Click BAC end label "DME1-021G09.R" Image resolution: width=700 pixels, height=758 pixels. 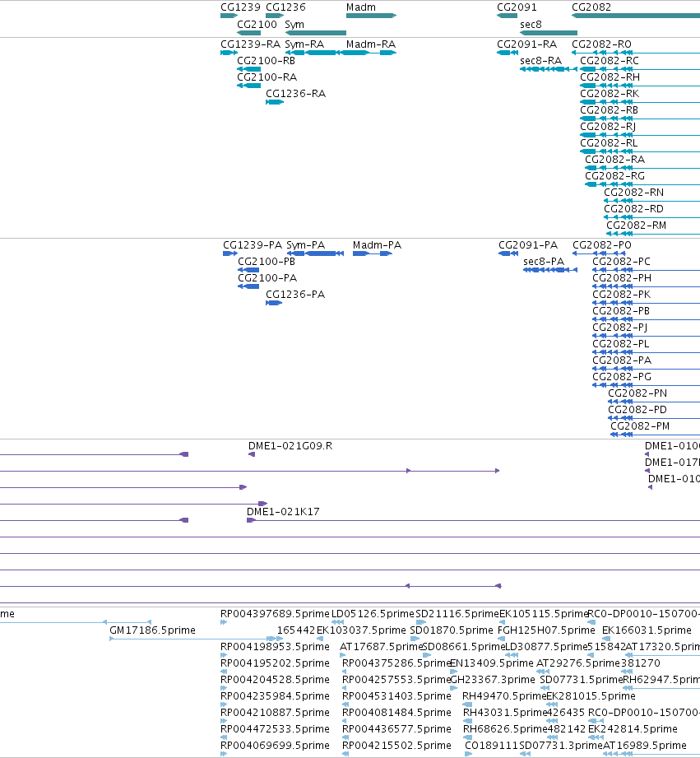[290, 446]
